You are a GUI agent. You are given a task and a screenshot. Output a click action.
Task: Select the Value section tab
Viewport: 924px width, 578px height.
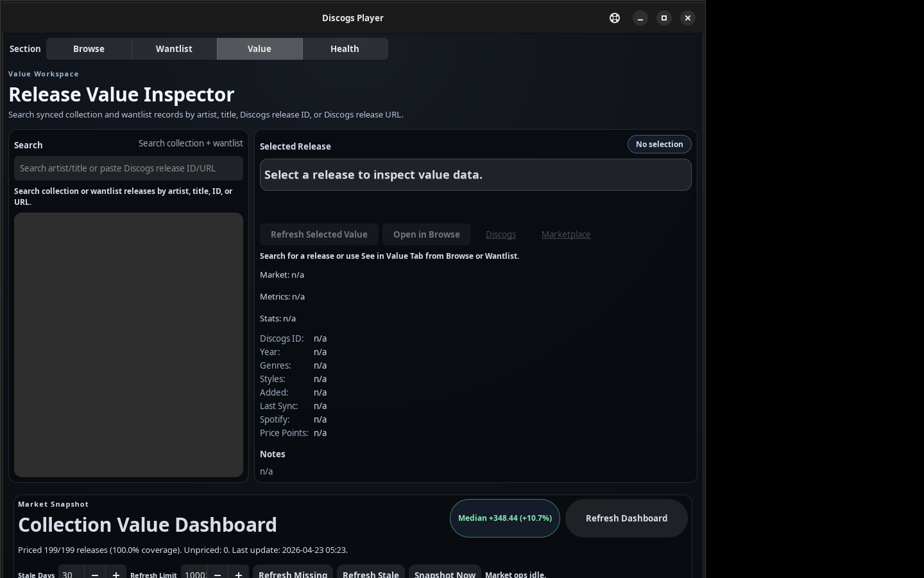click(259, 49)
